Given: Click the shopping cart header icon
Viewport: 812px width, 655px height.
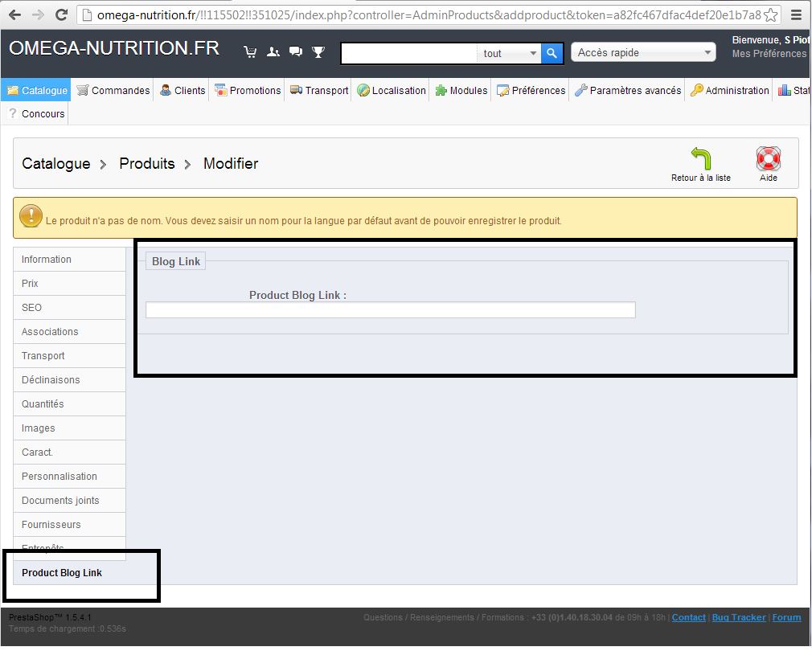Looking at the screenshot, I should coord(250,51).
